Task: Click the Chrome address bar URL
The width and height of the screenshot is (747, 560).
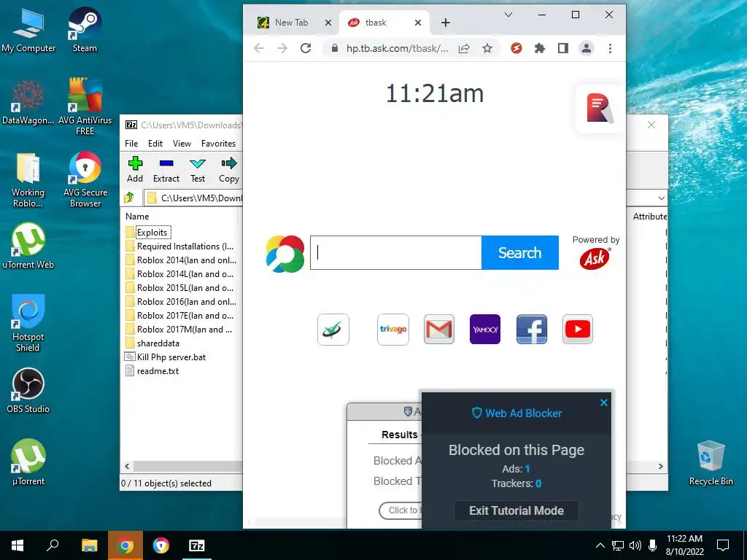Action: coord(397,48)
